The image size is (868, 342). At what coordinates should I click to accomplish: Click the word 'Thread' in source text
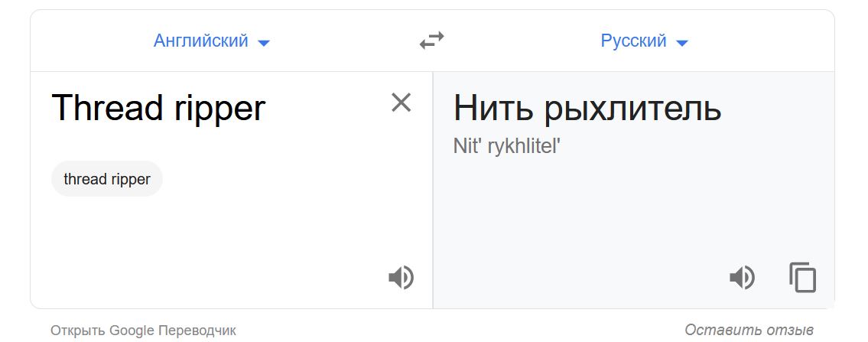(x=106, y=109)
